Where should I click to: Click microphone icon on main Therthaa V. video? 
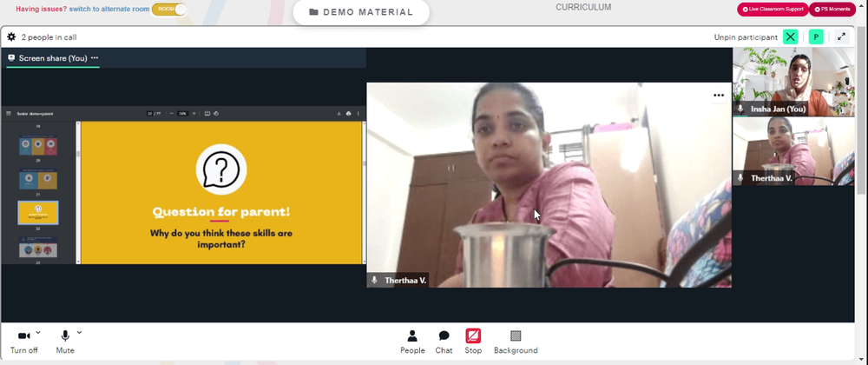[374, 280]
